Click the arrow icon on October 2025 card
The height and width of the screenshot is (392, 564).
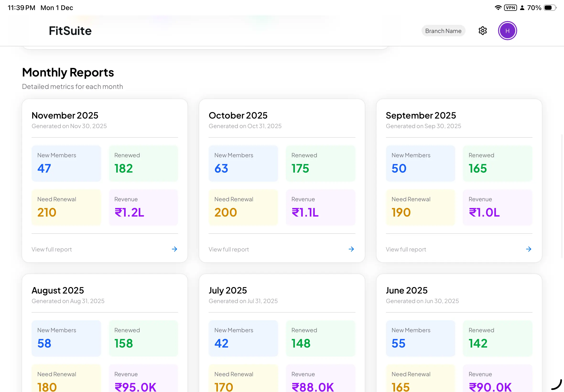click(351, 249)
